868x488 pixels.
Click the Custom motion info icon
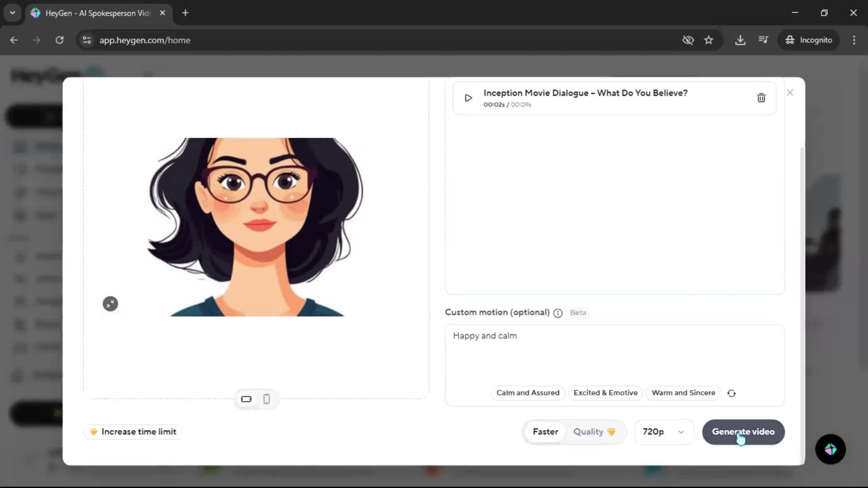(558, 313)
